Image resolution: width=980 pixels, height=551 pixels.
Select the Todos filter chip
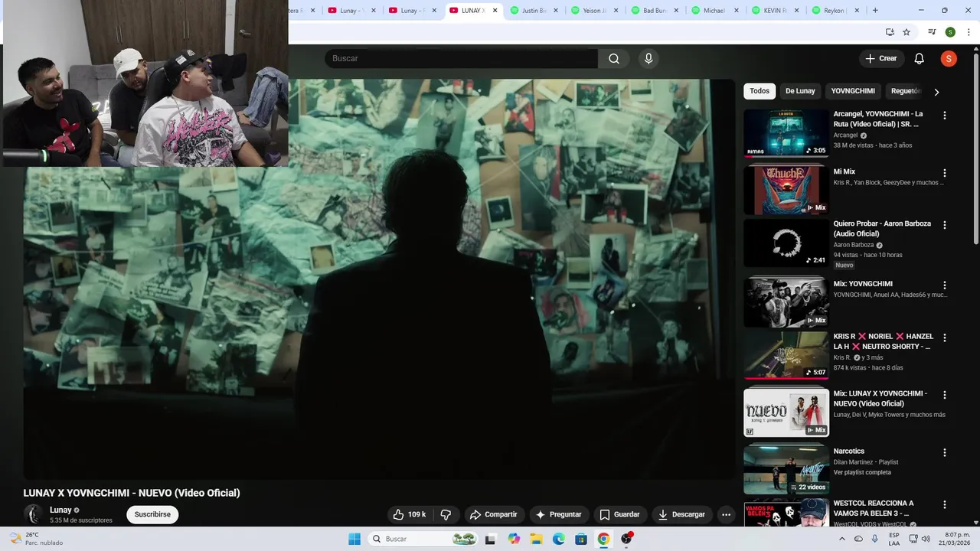pos(759,91)
